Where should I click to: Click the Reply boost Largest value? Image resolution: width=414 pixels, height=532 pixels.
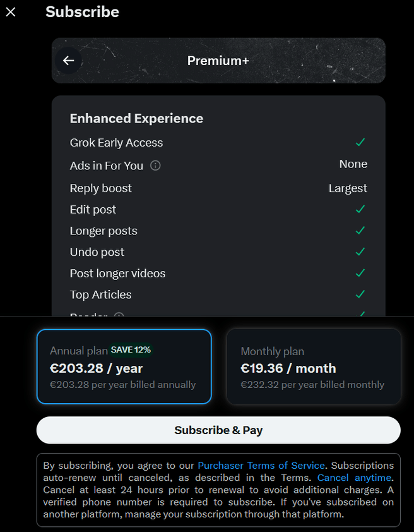coord(348,188)
